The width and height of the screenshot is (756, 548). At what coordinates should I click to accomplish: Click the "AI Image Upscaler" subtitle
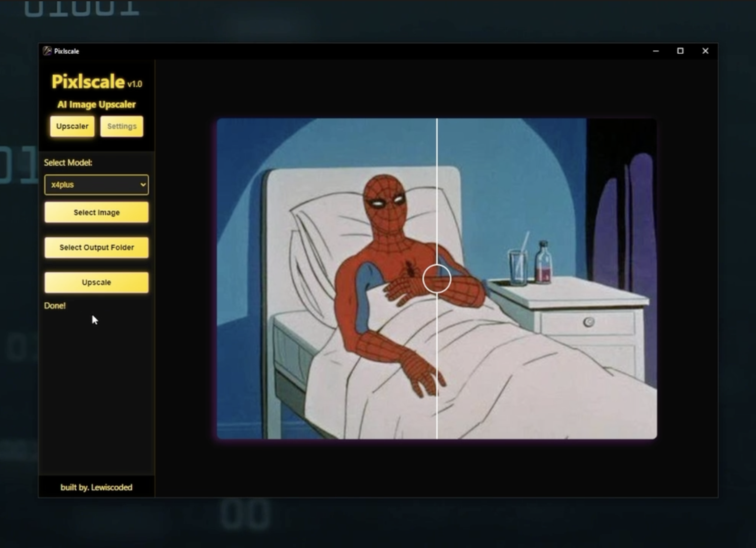pos(97,104)
